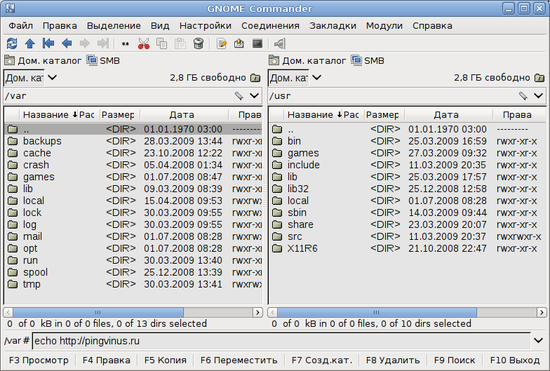
Task: Click right pane bookmark pencil icon
Action: 523,95
